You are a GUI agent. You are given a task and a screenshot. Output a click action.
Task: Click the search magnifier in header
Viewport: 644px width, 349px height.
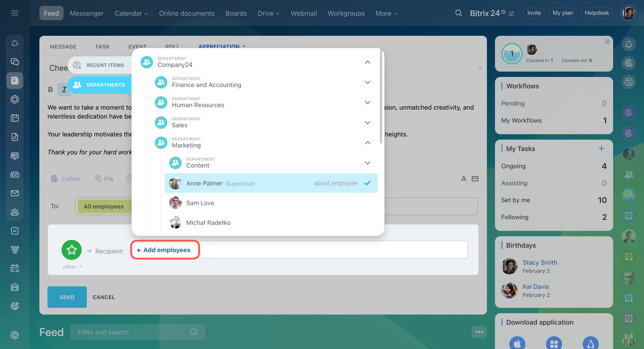coord(458,13)
